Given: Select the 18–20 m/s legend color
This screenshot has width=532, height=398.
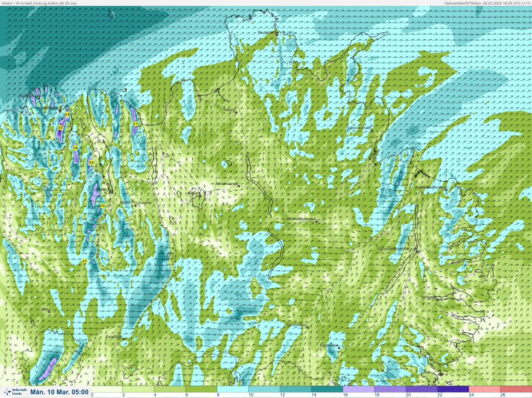Looking at the screenshot, I should (390, 389).
